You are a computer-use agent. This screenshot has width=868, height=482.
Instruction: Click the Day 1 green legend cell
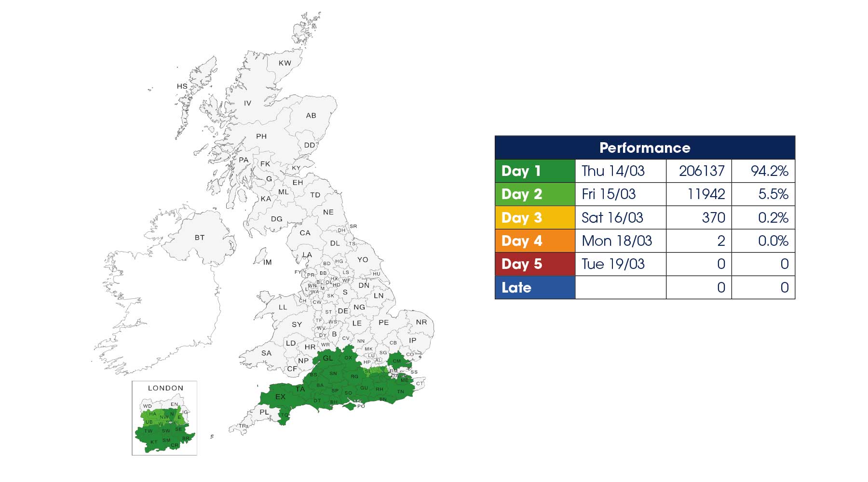pos(535,171)
